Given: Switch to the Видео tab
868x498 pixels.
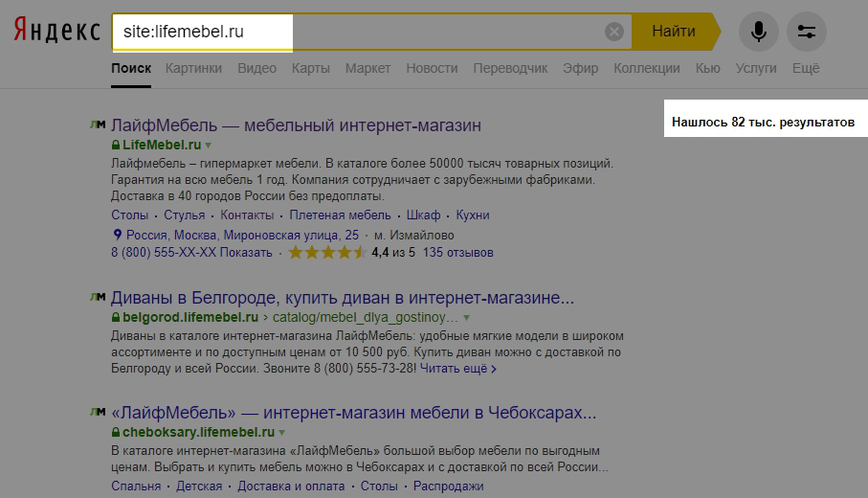Looking at the screenshot, I should point(256,68).
